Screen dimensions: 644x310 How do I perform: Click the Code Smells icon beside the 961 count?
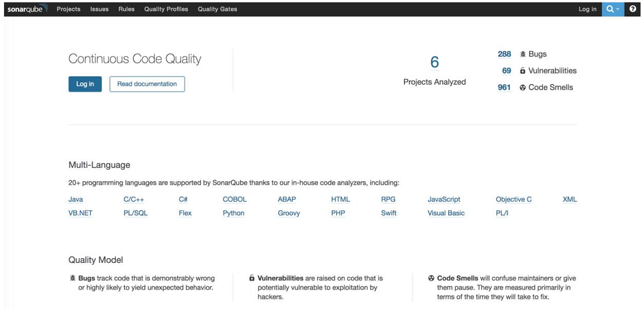[x=523, y=87]
